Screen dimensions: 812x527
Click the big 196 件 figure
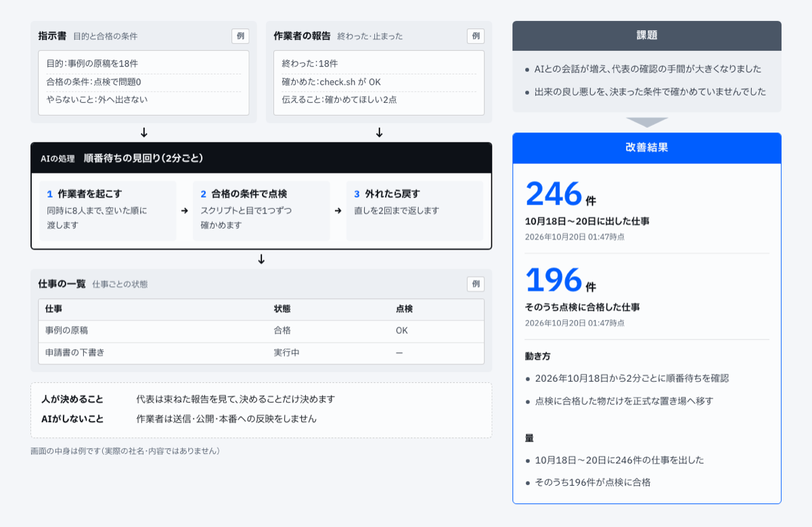tap(560, 280)
